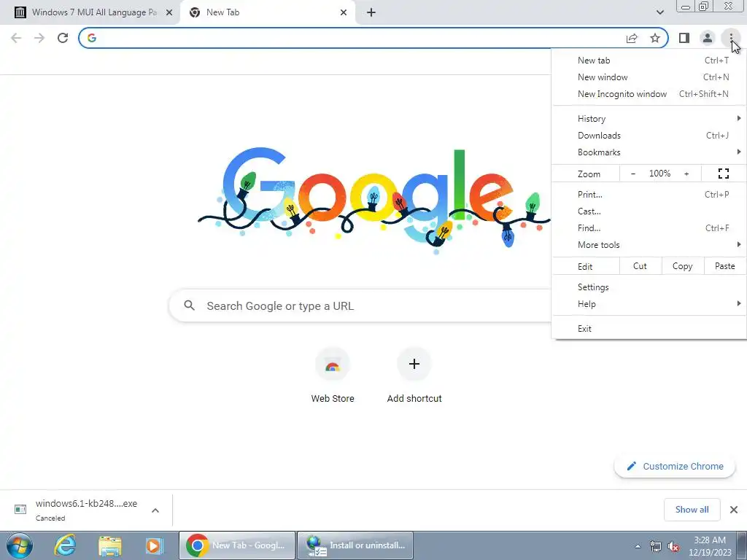Open Windows Start menu

[20, 545]
